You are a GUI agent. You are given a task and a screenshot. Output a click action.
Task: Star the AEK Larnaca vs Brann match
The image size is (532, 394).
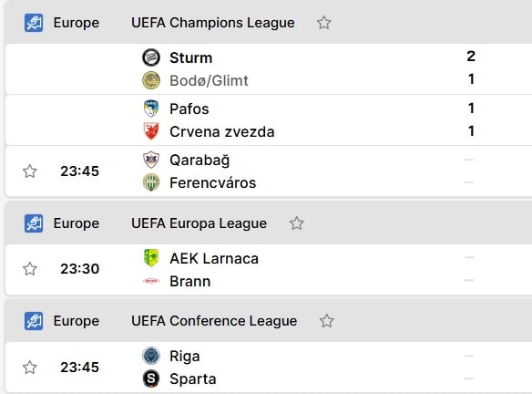pos(30,269)
